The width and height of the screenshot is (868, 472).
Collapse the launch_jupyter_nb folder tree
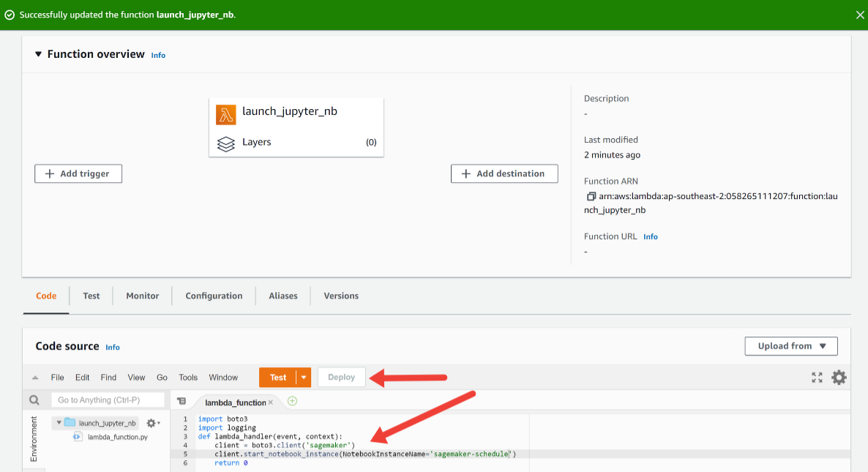point(57,423)
